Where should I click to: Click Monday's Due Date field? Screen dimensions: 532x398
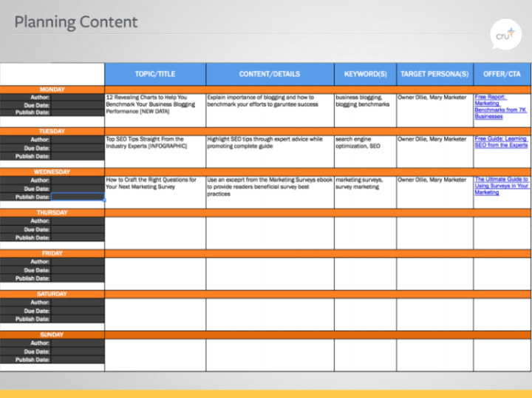pos(78,105)
